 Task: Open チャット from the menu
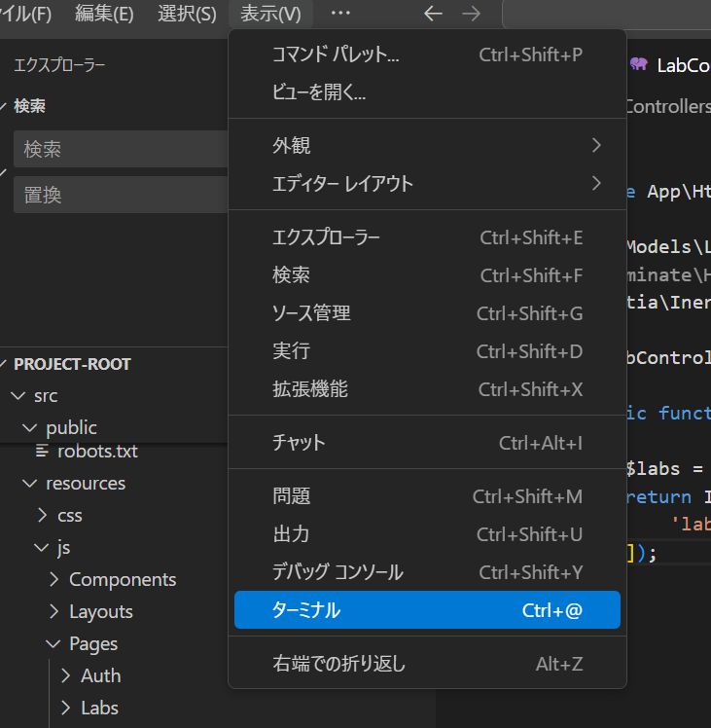point(427,443)
